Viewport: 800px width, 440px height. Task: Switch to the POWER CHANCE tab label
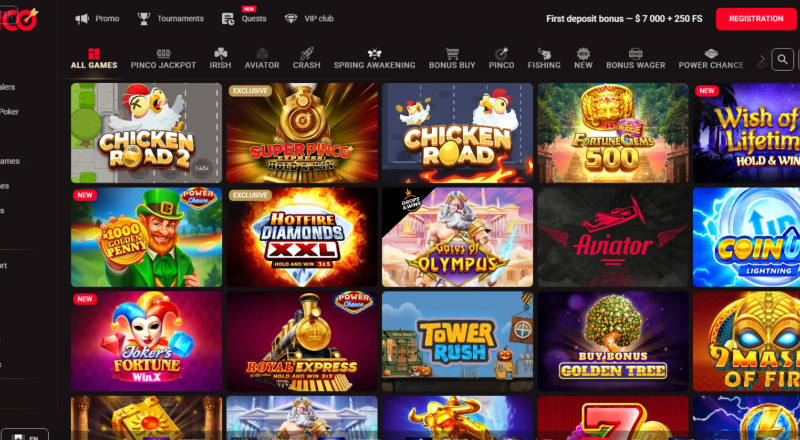tap(711, 65)
